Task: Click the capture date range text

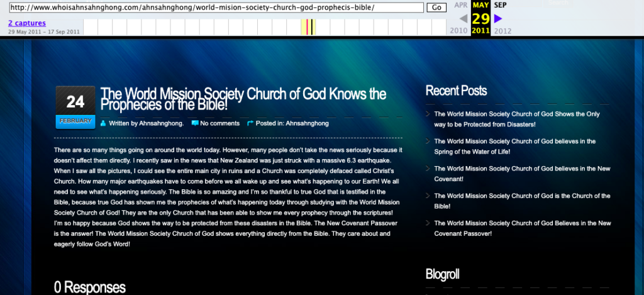Action: 44,31
